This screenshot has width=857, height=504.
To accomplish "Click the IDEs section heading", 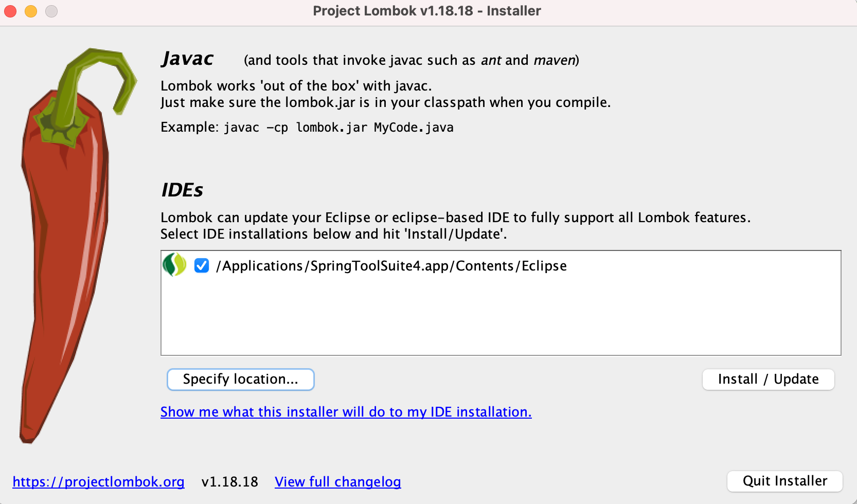I will pyautogui.click(x=182, y=190).
